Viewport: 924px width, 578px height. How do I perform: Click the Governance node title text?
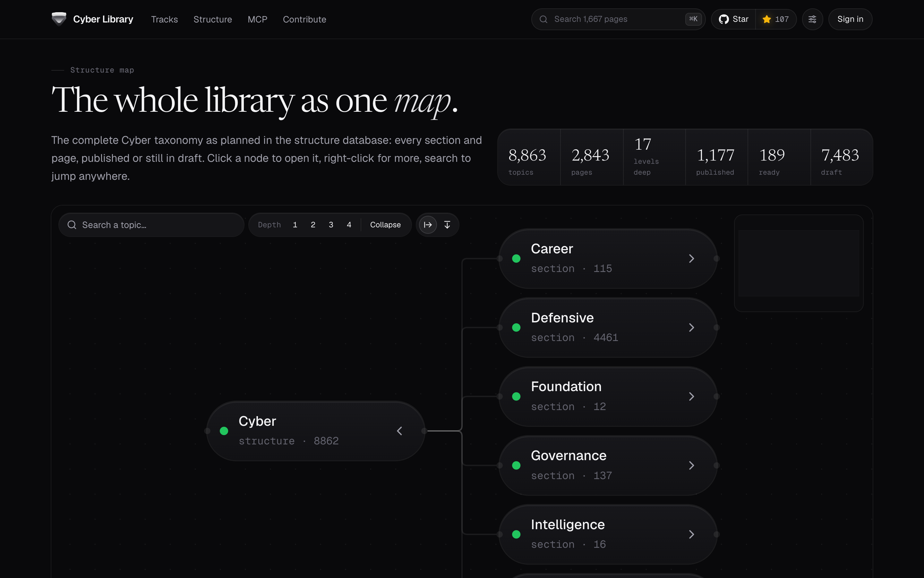click(x=569, y=456)
